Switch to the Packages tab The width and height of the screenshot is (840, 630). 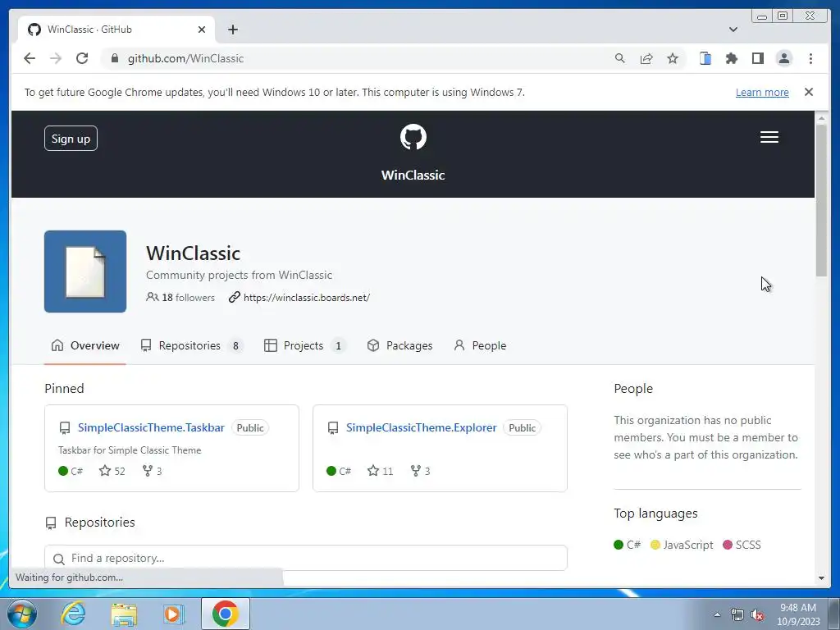(399, 345)
